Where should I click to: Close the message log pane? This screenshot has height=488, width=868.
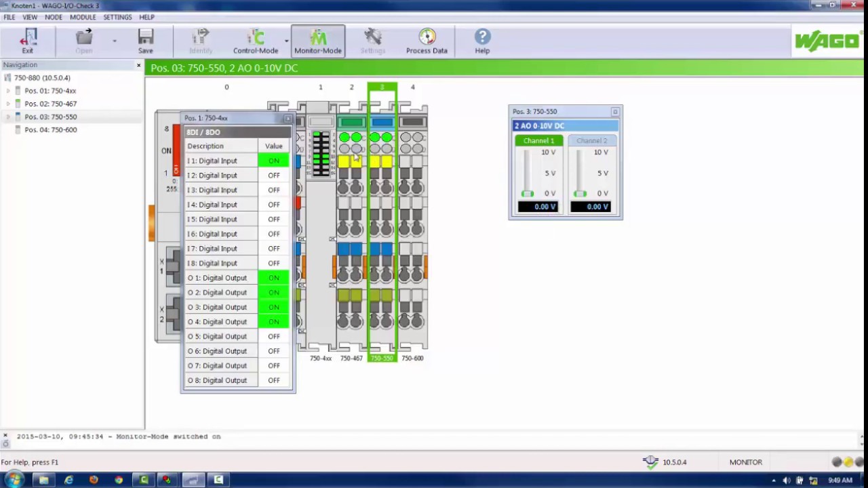tap(5, 436)
